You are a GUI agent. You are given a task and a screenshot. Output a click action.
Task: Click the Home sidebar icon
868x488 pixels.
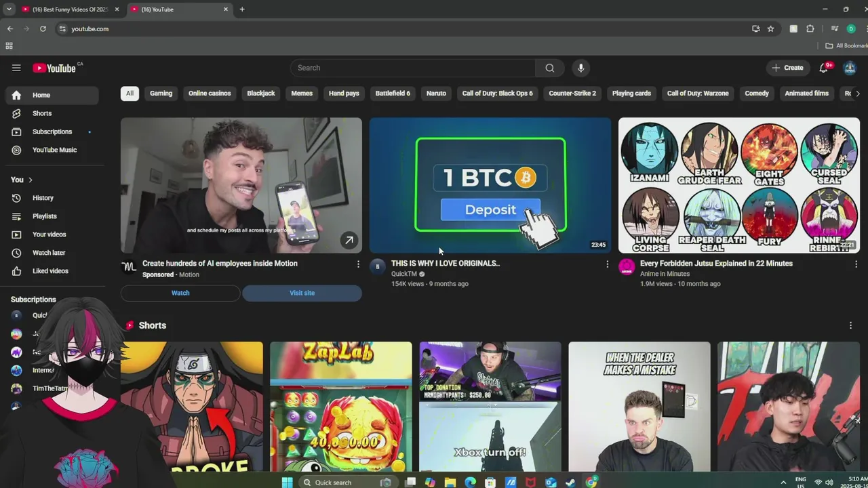[x=17, y=96]
